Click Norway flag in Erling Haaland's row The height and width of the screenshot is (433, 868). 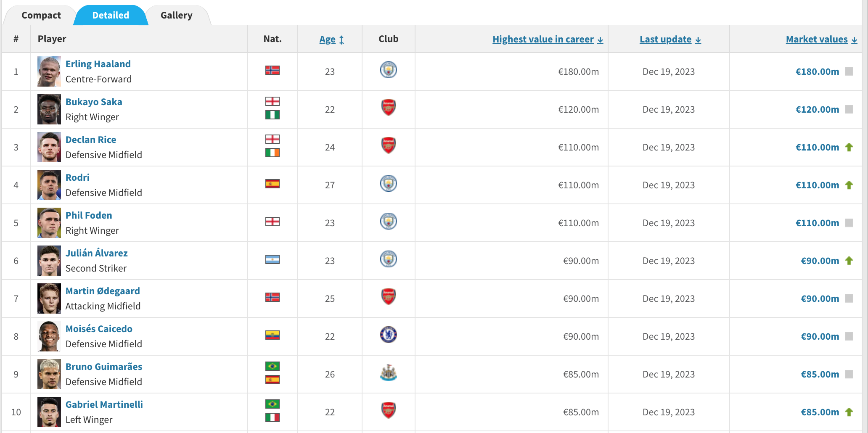coord(273,70)
